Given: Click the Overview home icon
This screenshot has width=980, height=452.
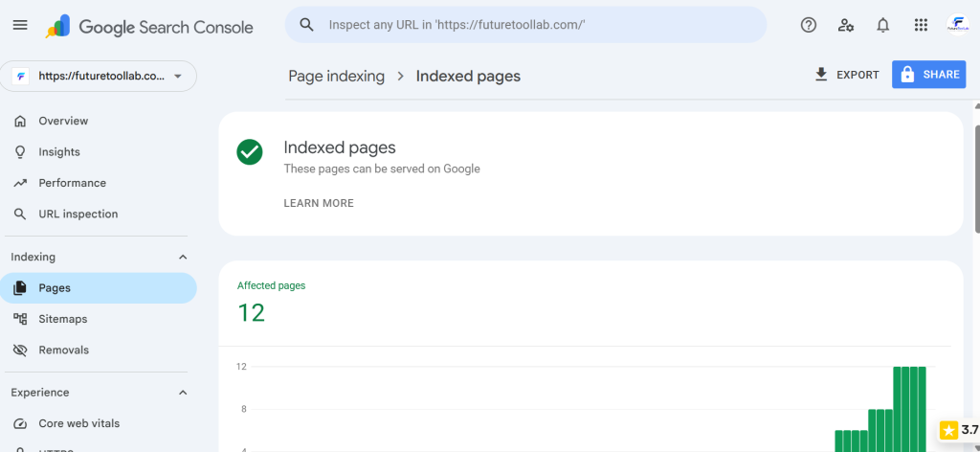Looking at the screenshot, I should pos(20,121).
